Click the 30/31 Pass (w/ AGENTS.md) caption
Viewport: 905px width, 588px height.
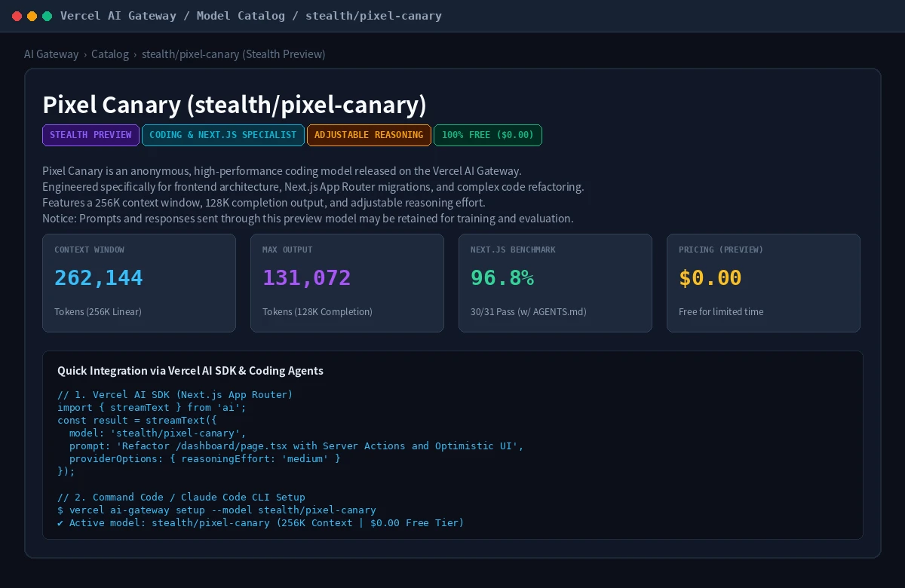[529, 311]
